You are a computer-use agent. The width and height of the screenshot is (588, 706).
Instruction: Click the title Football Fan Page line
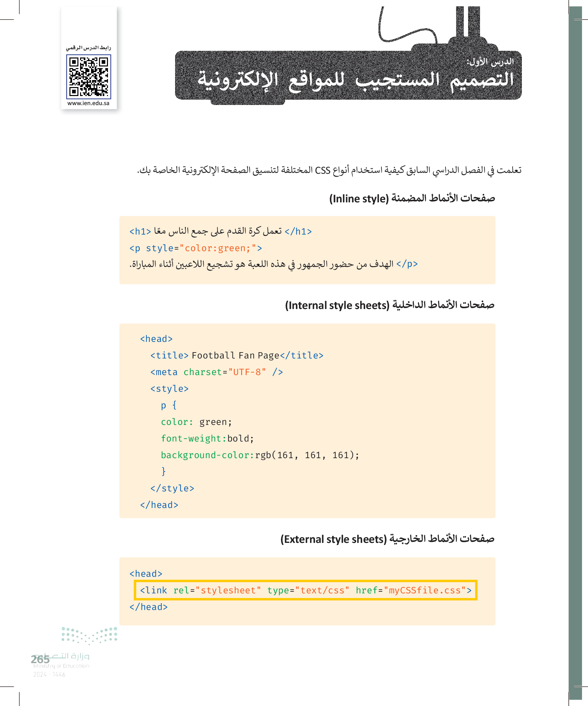[237, 355]
